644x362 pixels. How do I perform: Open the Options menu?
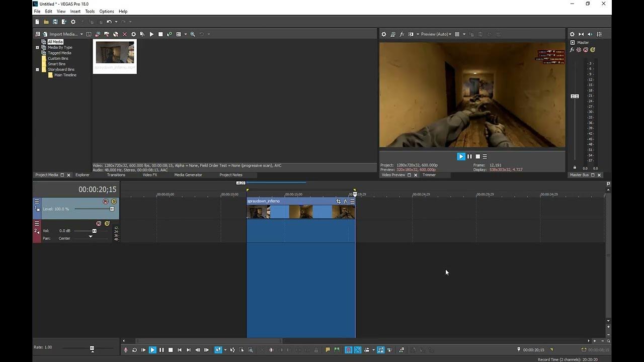pyautogui.click(x=107, y=11)
